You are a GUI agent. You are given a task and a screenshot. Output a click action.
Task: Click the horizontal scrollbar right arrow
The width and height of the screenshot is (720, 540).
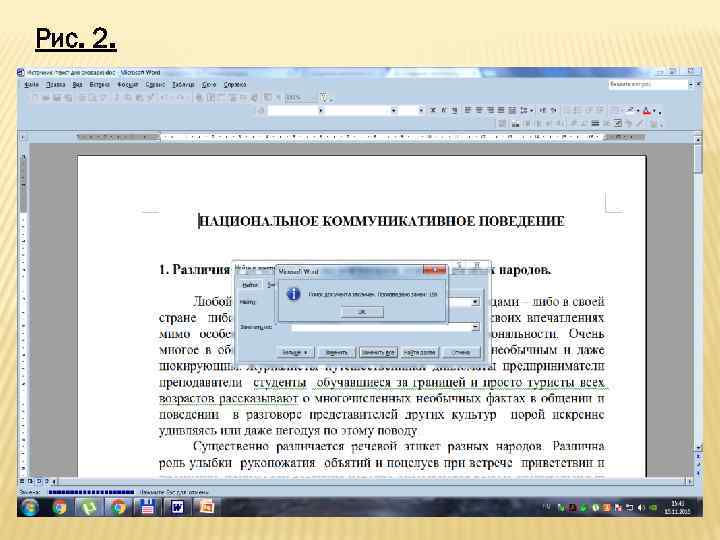[x=689, y=481]
